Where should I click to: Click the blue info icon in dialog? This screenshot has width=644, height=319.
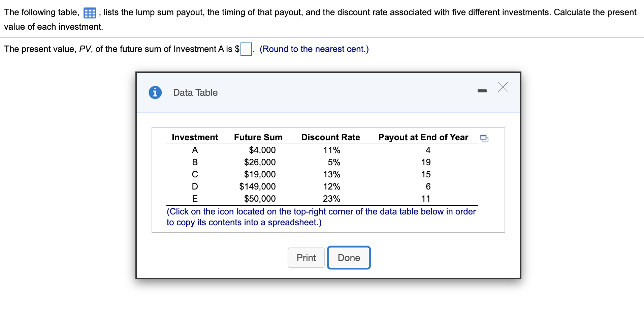click(x=155, y=92)
